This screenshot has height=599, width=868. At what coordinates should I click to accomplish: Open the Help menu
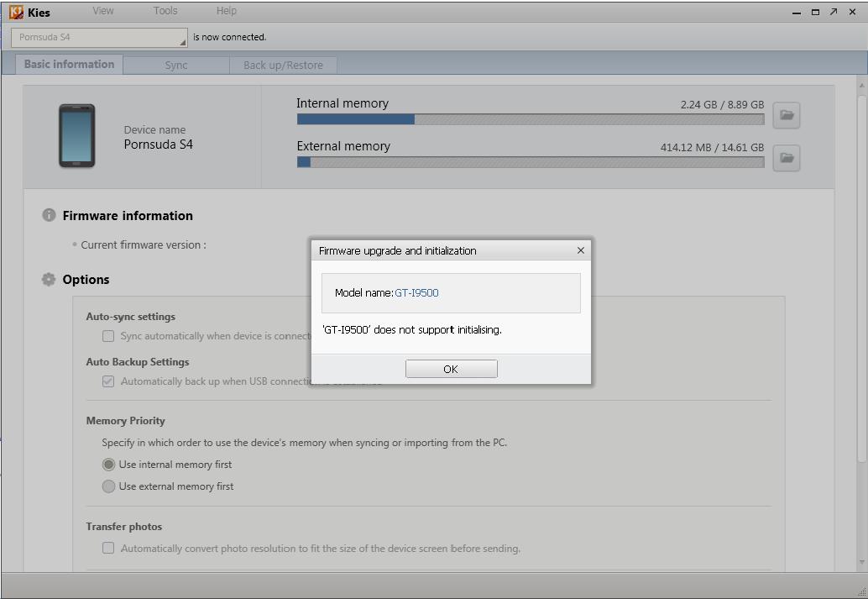click(x=227, y=11)
